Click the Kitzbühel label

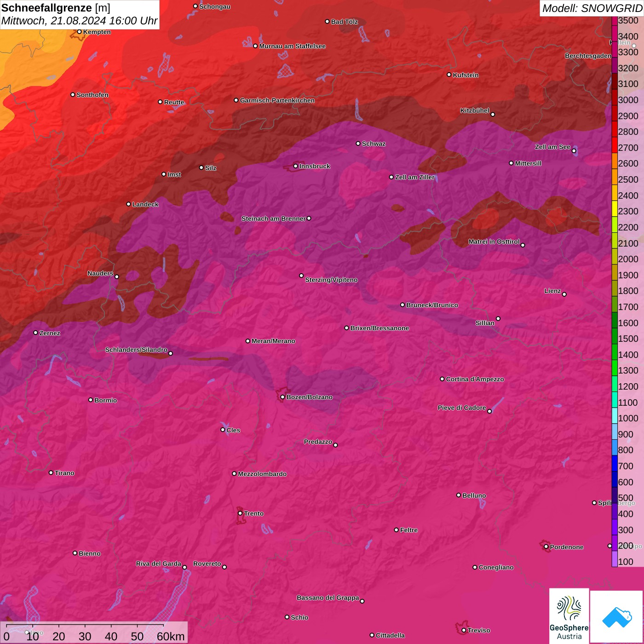click(x=475, y=110)
